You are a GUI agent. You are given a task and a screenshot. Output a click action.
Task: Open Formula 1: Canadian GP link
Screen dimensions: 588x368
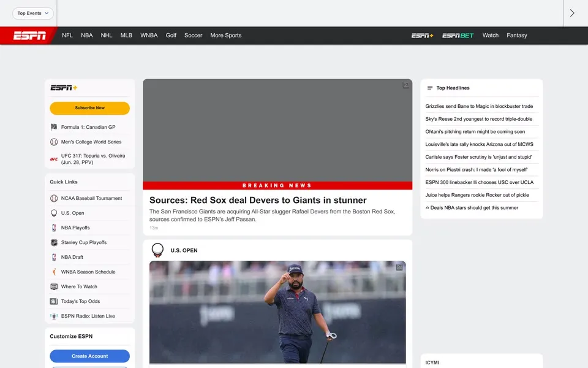88,127
